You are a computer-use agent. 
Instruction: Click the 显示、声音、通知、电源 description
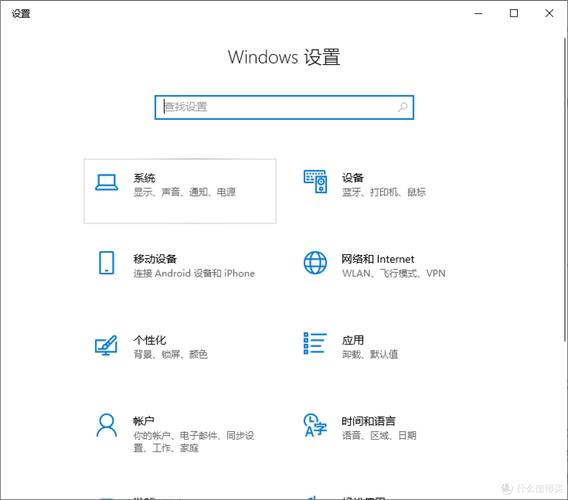[x=185, y=192]
